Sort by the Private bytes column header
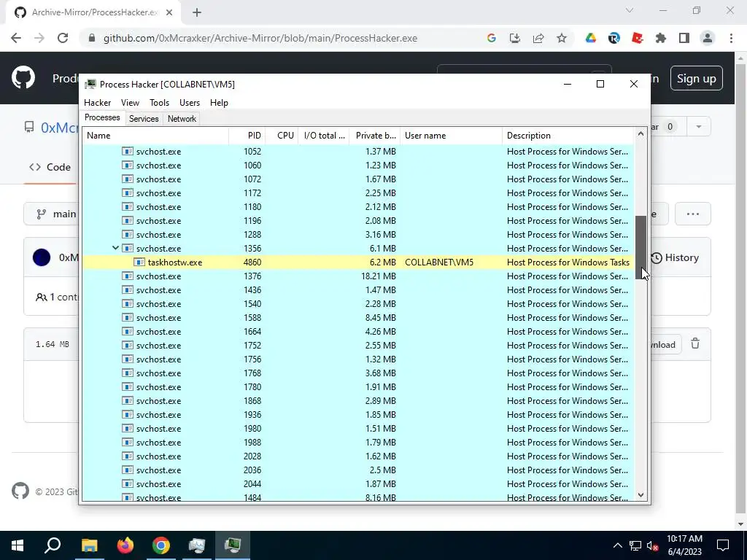Viewport: 747px width, 560px height. coord(374,136)
